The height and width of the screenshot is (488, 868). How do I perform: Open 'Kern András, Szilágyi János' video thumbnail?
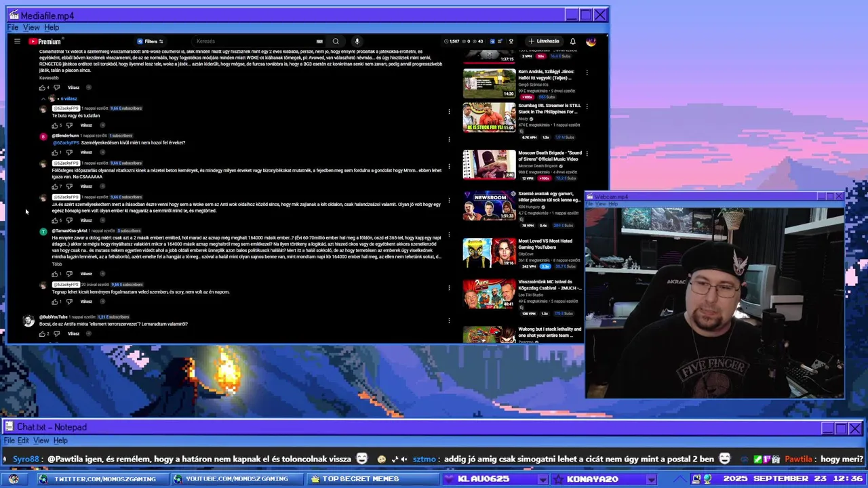489,83
